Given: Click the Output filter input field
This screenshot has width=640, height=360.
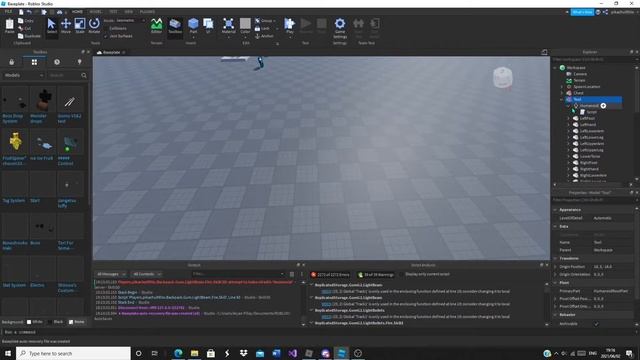Looking at the screenshot, I should pos(238,274).
